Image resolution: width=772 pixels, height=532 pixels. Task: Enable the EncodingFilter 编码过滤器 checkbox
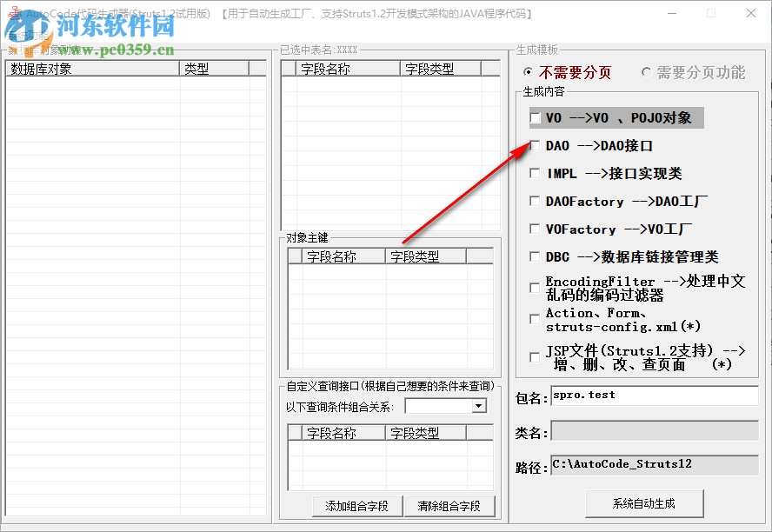tap(535, 287)
